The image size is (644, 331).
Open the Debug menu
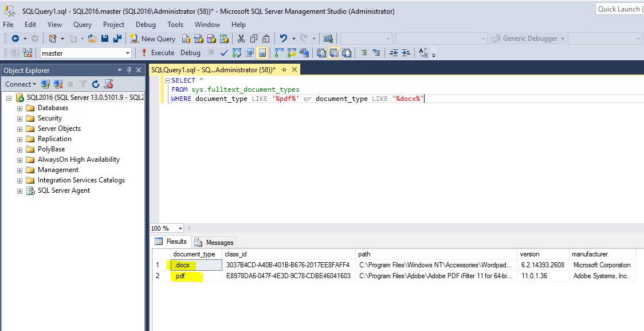tap(145, 25)
